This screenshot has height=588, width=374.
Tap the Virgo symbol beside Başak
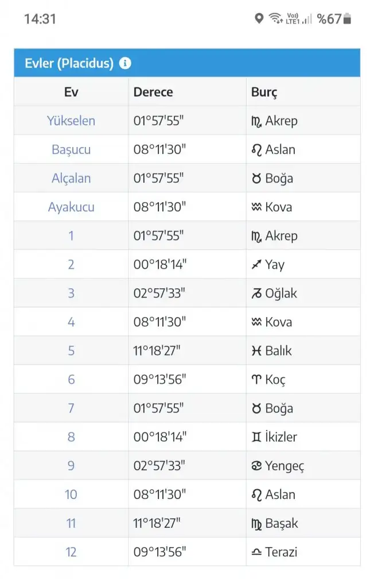(x=256, y=524)
